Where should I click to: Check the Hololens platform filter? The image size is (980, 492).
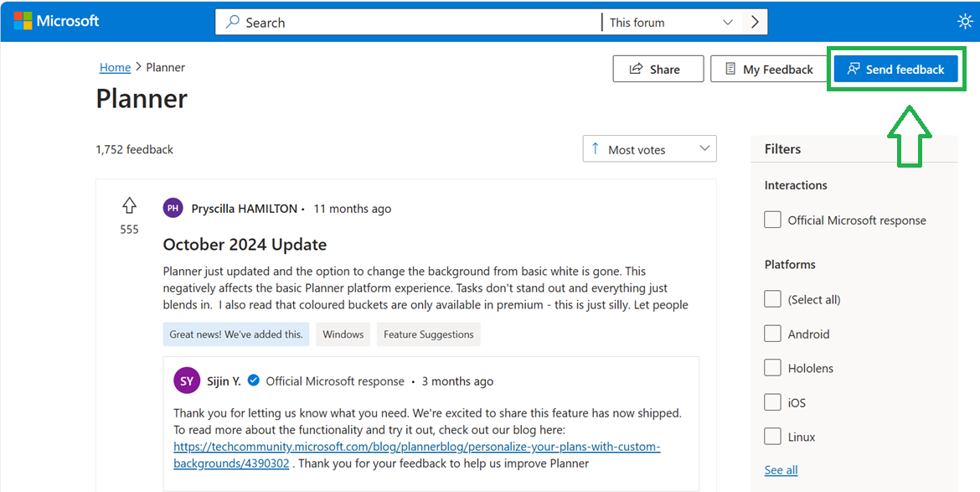[x=772, y=368]
